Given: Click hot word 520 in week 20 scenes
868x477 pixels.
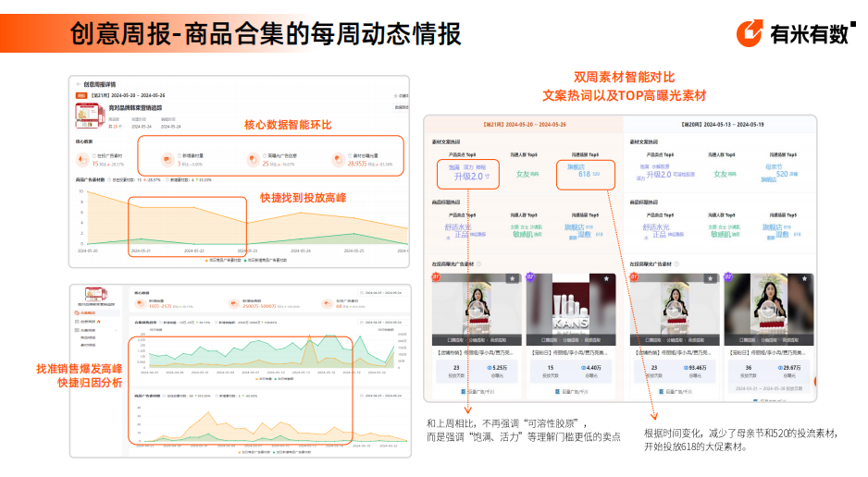Looking at the screenshot, I should click(782, 174).
